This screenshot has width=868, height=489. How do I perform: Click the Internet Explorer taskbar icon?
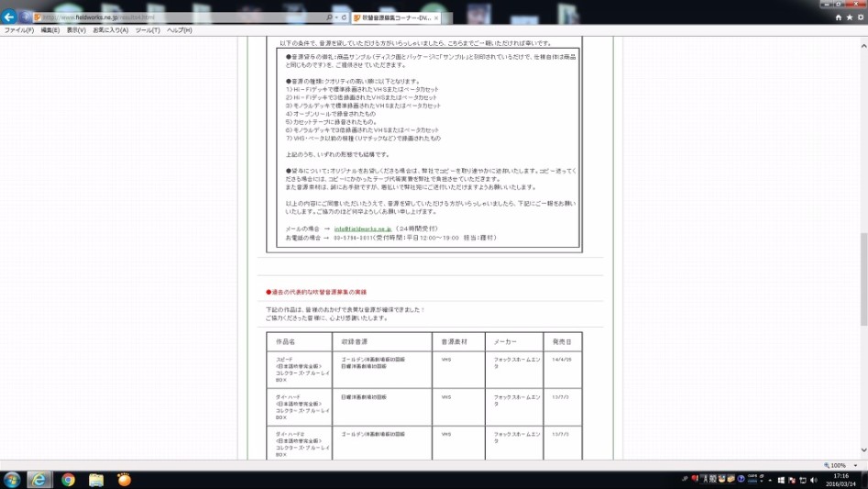39,480
